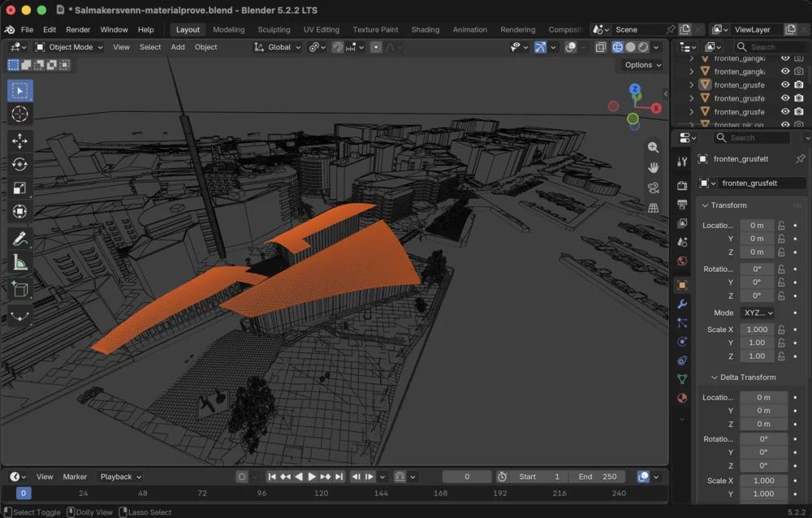Open the rotation Mode XYZ dropdown
This screenshot has height=518, width=812.
pyautogui.click(x=758, y=313)
